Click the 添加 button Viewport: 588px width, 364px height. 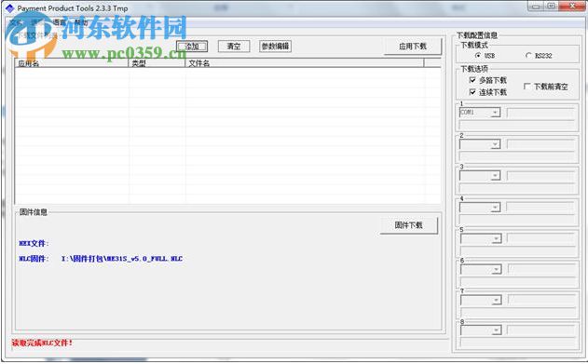[x=192, y=46]
